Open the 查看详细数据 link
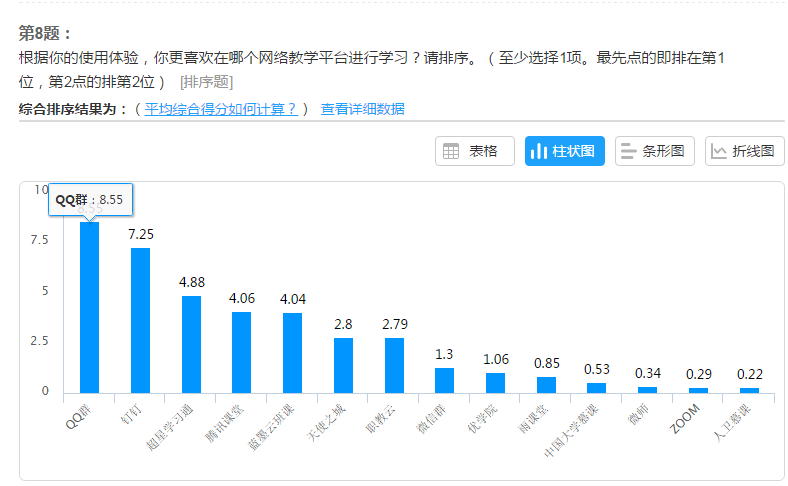The width and height of the screenshot is (788, 486). point(362,109)
